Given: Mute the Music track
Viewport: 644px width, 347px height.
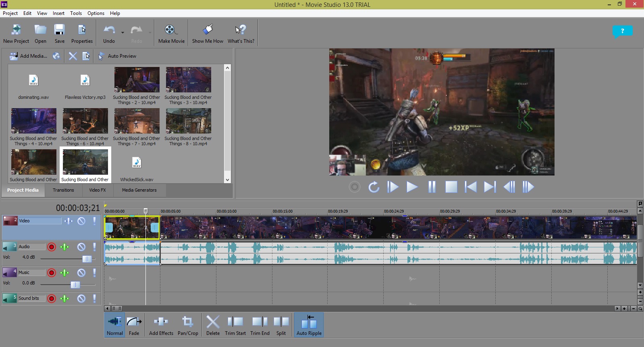Looking at the screenshot, I should tap(81, 273).
